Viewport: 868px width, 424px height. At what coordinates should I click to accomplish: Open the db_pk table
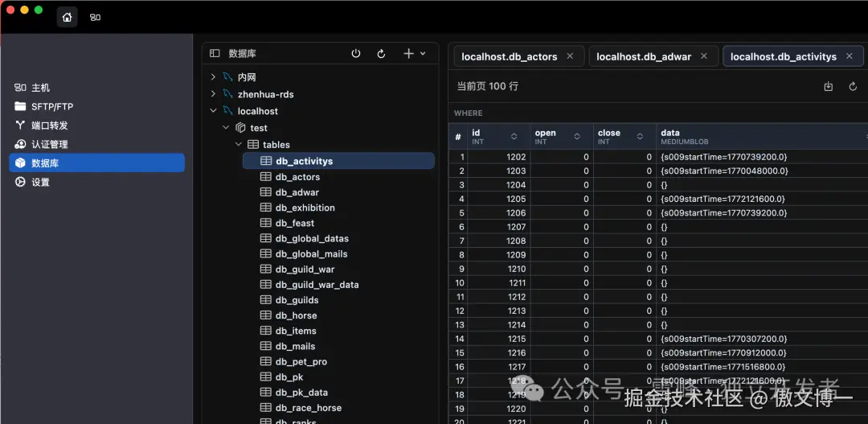[289, 377]
